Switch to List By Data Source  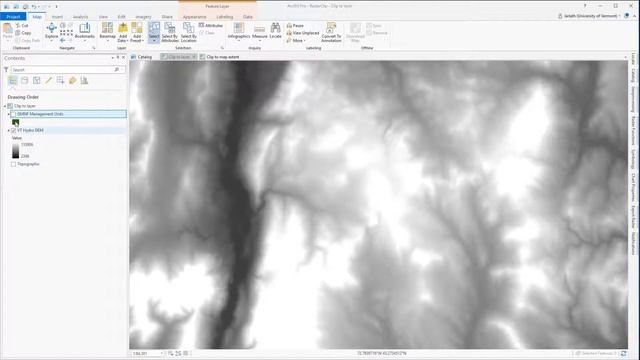[24, 80]
